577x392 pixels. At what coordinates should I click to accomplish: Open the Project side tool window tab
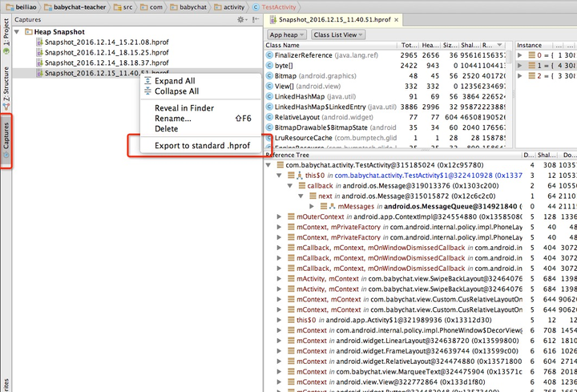6,36
